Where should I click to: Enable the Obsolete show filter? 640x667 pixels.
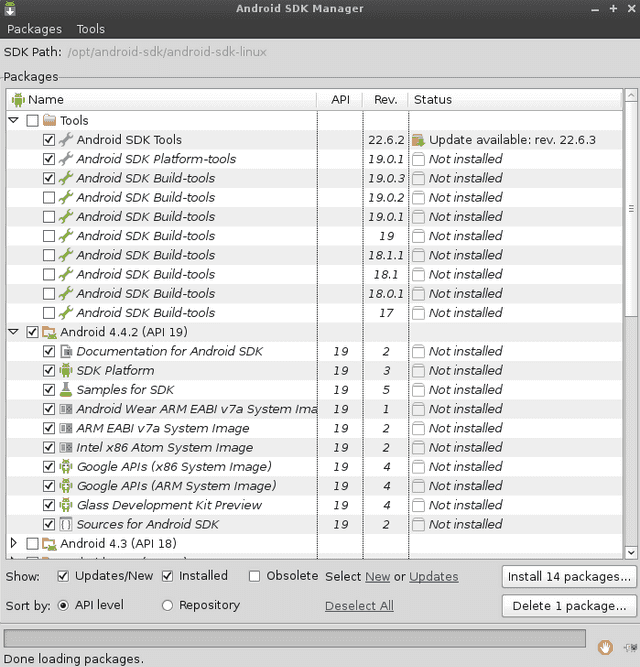point(254,576)
